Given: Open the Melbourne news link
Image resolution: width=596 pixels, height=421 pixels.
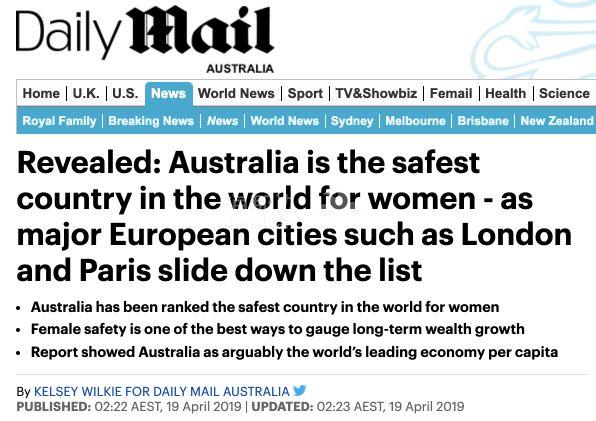Looking at the screenshot, I should (x=415, y=121).
